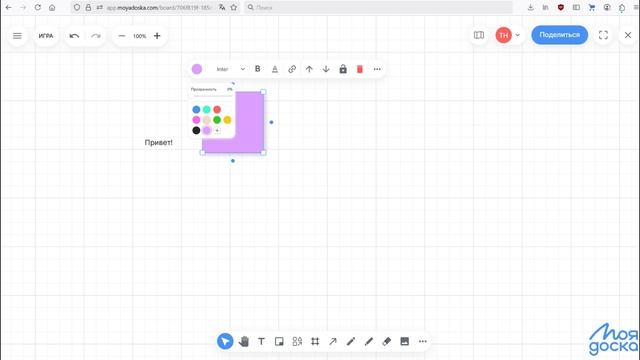The height and width of the screenshot is (360, 640).
Task: Open the shapes tool
Action: tap(297, 341)
